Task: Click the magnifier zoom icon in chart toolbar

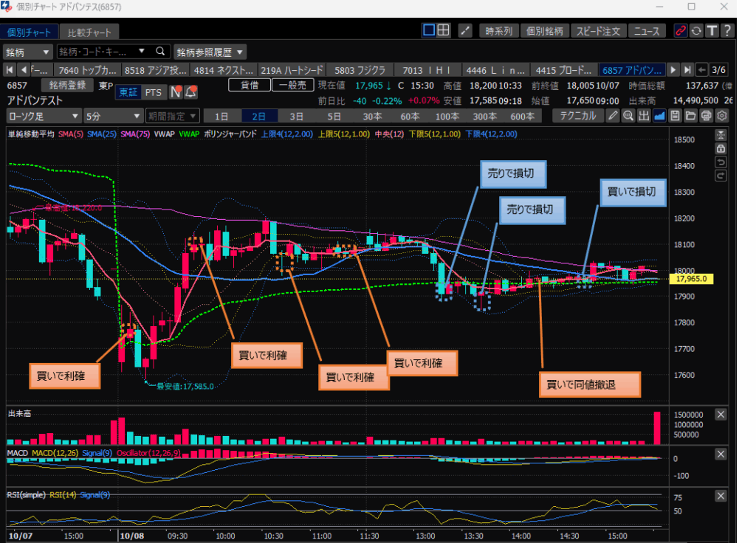Action: [x=628, y=116]
